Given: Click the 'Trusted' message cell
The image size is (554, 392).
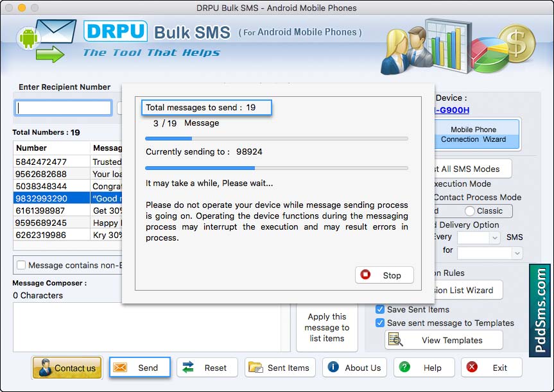Looking at the screenshot, I should [x=107, y=162].
